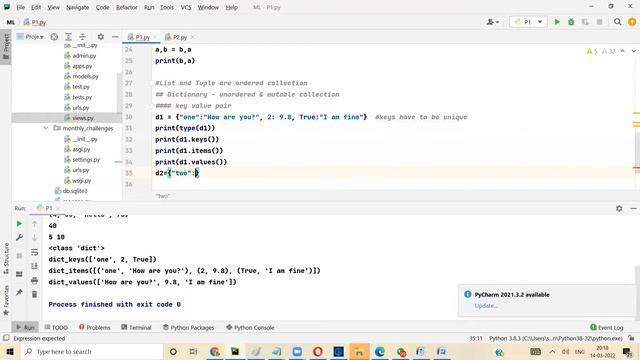Open the VCS menu
This screenshot has height=360, width=640.
[186, 7]
